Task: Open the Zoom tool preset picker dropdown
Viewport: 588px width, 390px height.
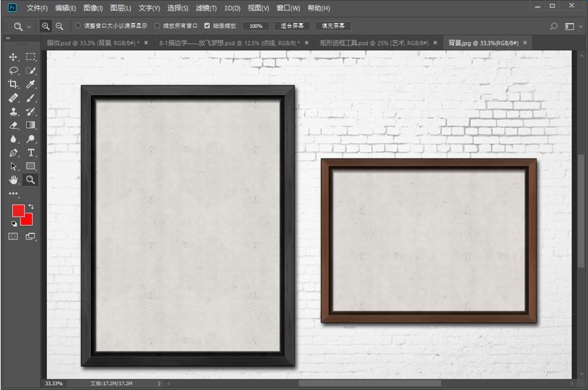Action: (x=29, y=27)
